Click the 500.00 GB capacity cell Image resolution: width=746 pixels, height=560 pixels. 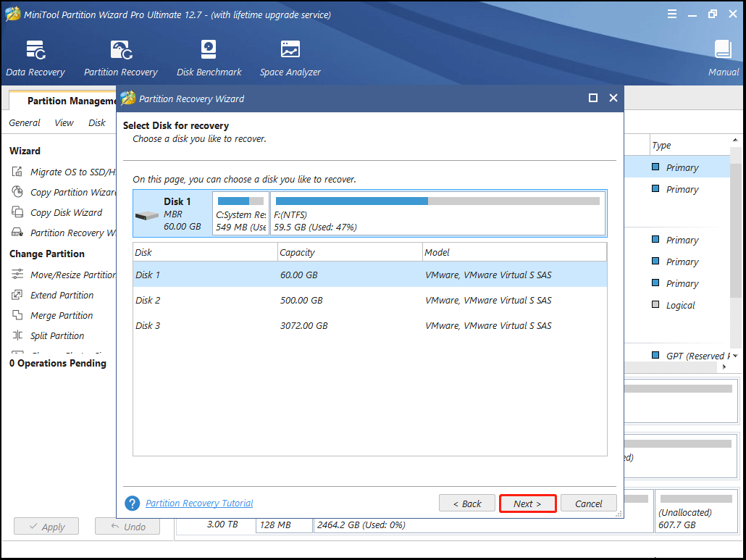[x=301, y=300]
